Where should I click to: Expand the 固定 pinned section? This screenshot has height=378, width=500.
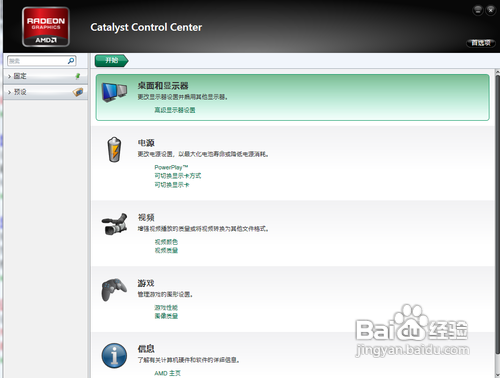[46, 76]
